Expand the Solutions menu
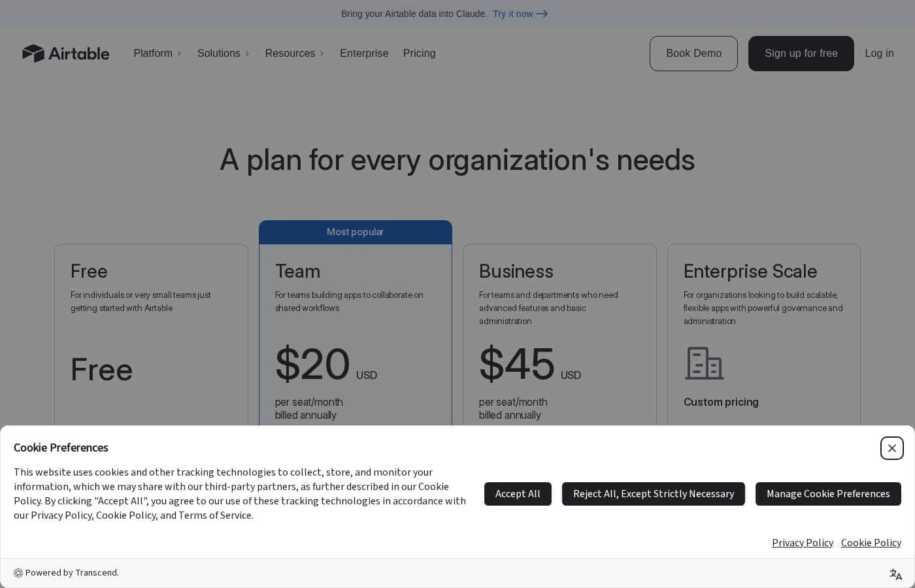Screen dimensions: 915x588 [x=224, y=54]
